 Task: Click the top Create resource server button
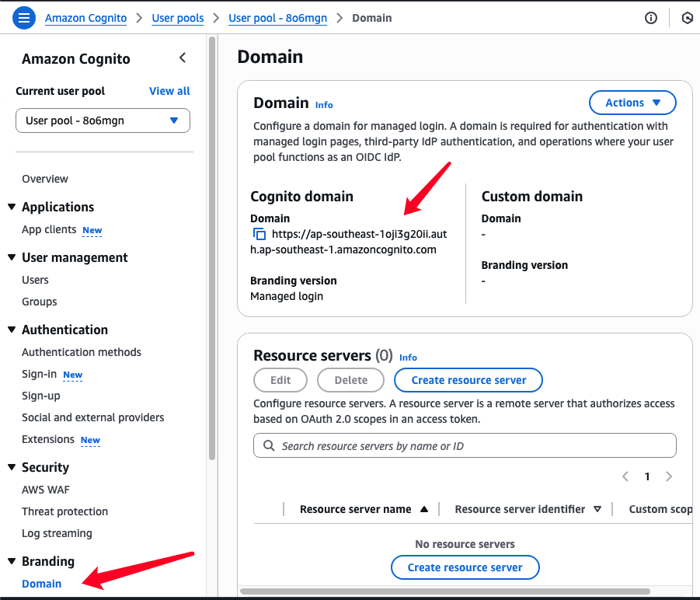click(x=468, y=380)
